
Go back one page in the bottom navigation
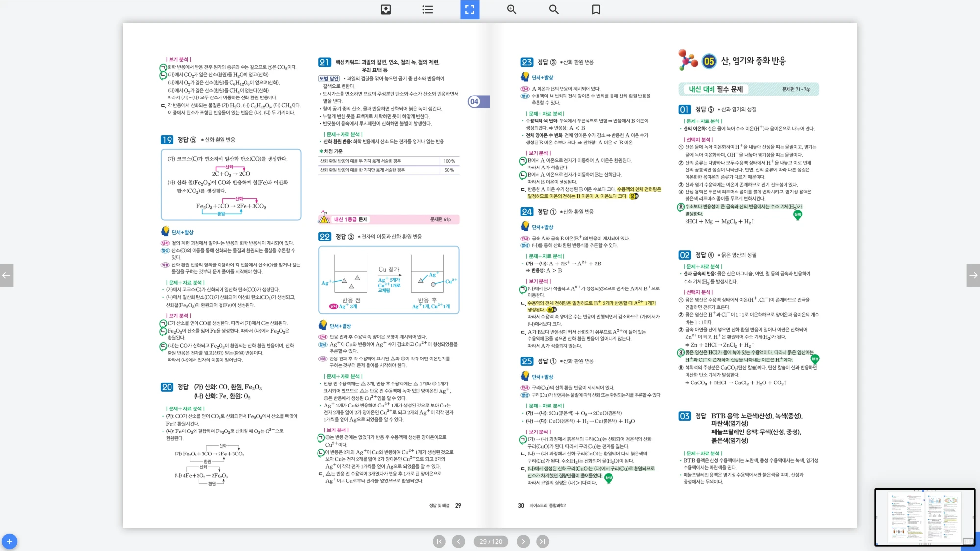point(458,541)
